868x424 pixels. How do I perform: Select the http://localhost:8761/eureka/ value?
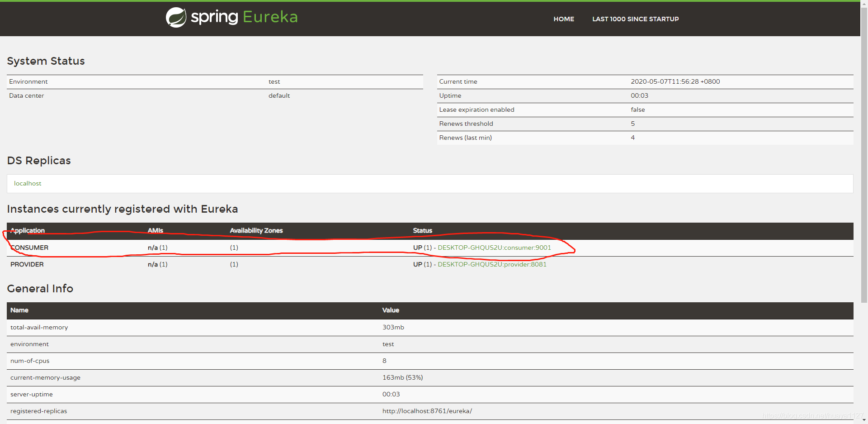(x=427, y=411)
